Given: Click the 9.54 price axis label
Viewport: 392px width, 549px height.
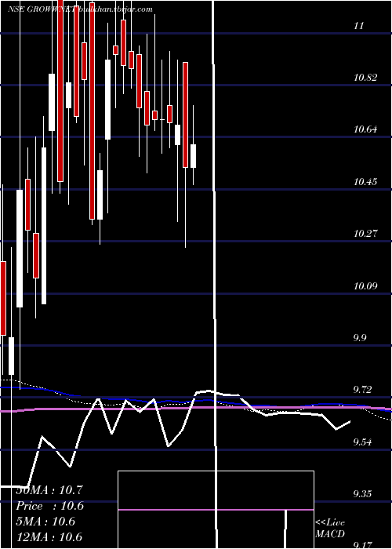Looking at the screenshot, I should click(x=363, y=442).
